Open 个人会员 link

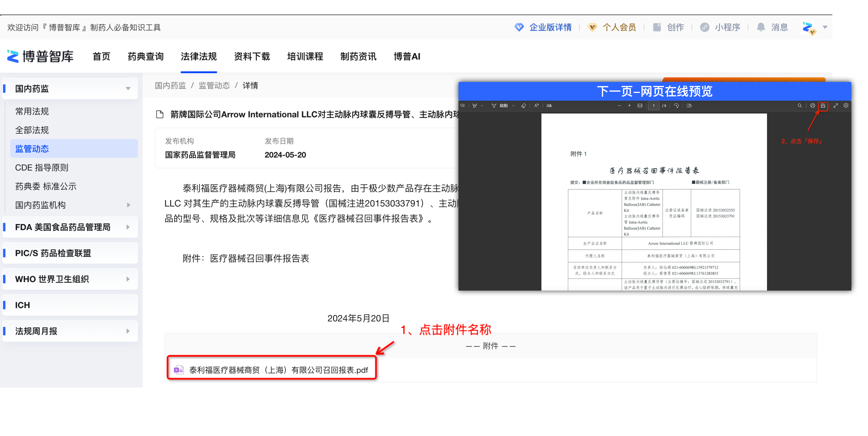(x=612, y=27)
